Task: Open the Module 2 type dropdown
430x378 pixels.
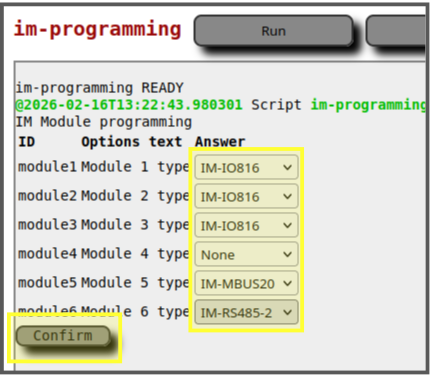Action: 246,196
